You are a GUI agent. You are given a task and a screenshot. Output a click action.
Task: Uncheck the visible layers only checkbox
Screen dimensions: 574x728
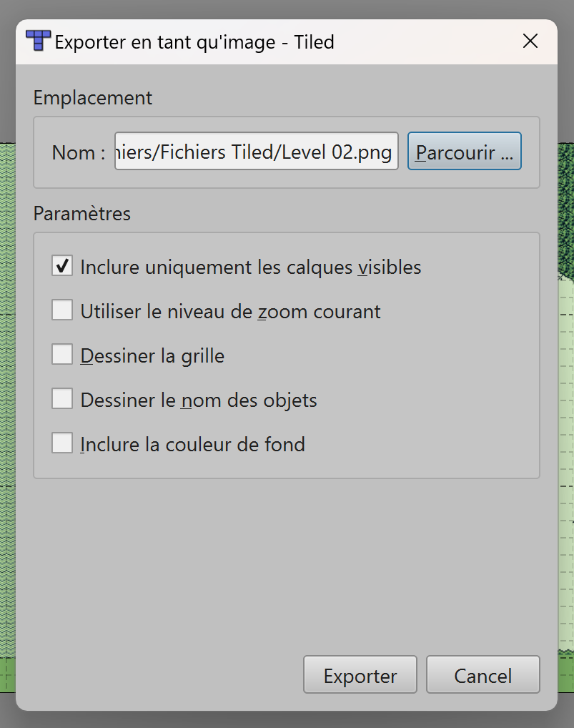[62, 266]
